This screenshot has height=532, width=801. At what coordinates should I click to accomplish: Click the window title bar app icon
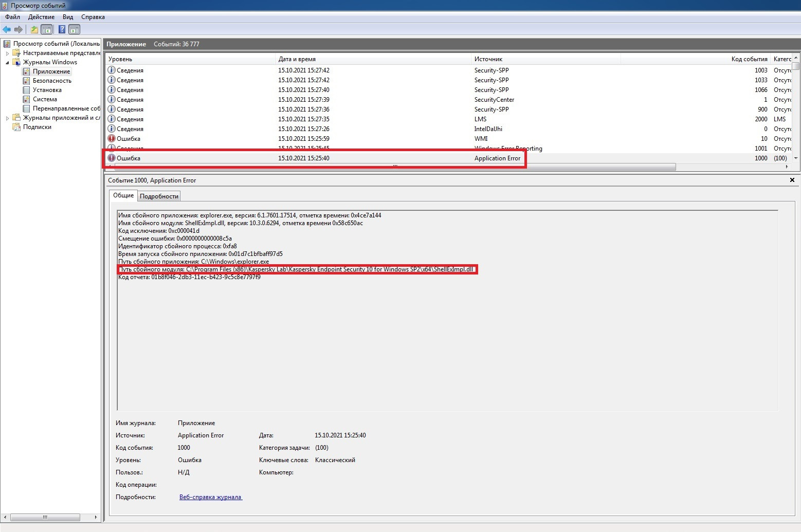tap(5, 5)
